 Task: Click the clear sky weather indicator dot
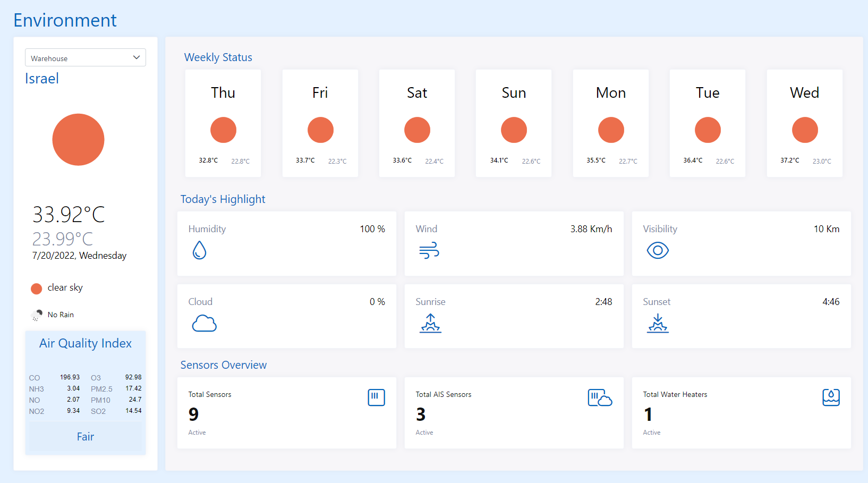coord(36,288)
